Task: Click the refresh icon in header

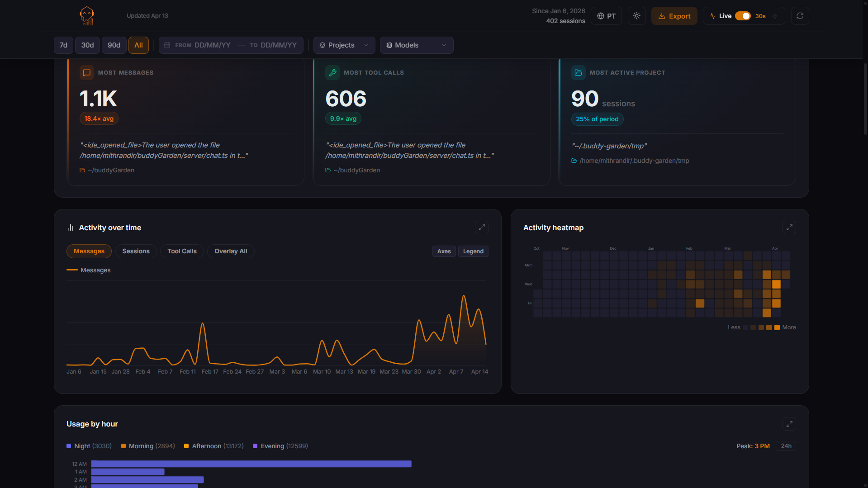Action: [x=800, y=16]
